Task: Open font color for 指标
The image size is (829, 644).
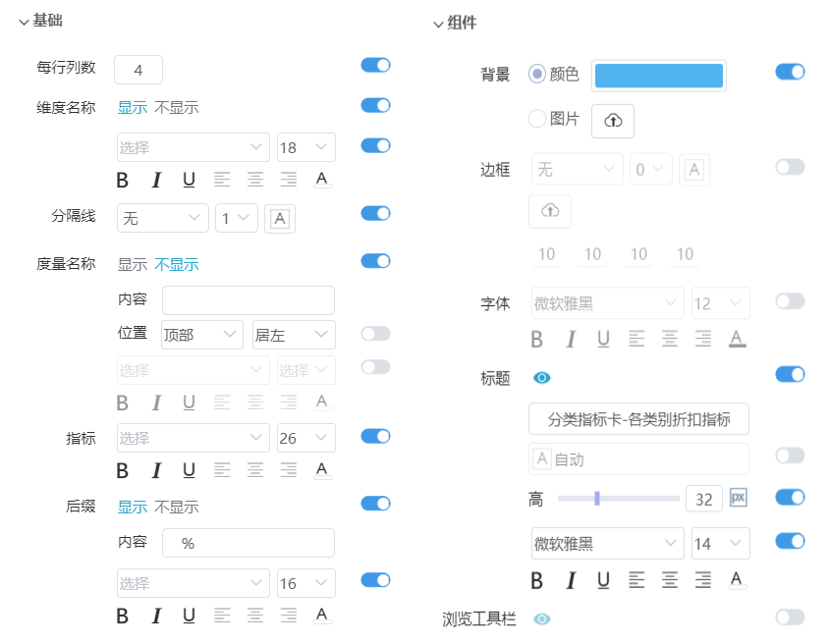Action: click(321, 469)
